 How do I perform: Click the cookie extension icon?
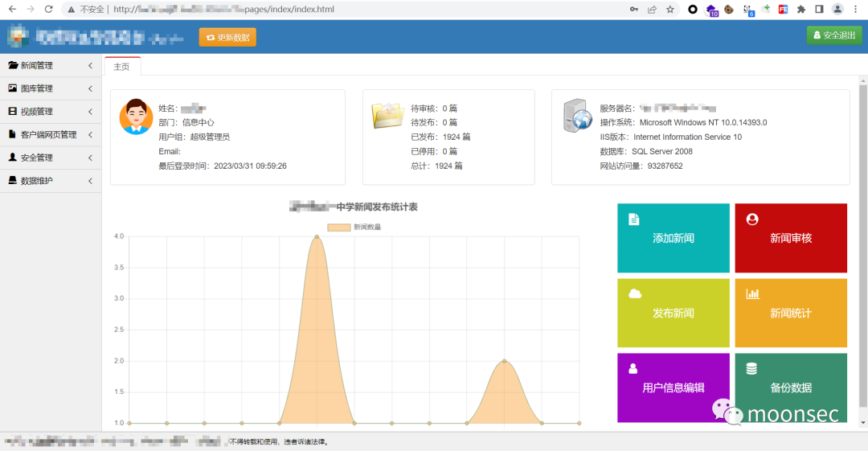(729, 10)
